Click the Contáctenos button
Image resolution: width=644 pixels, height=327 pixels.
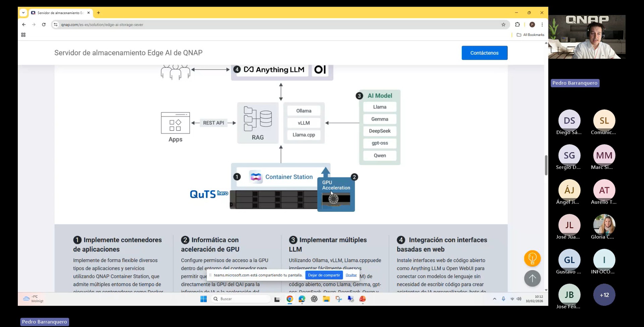click(484, 53)
